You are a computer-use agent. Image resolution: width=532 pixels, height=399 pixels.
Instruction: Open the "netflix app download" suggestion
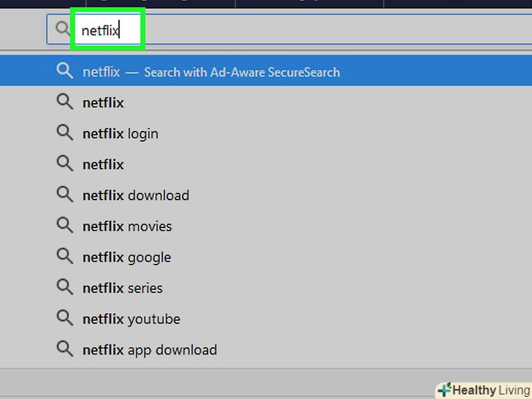point(150,350)
